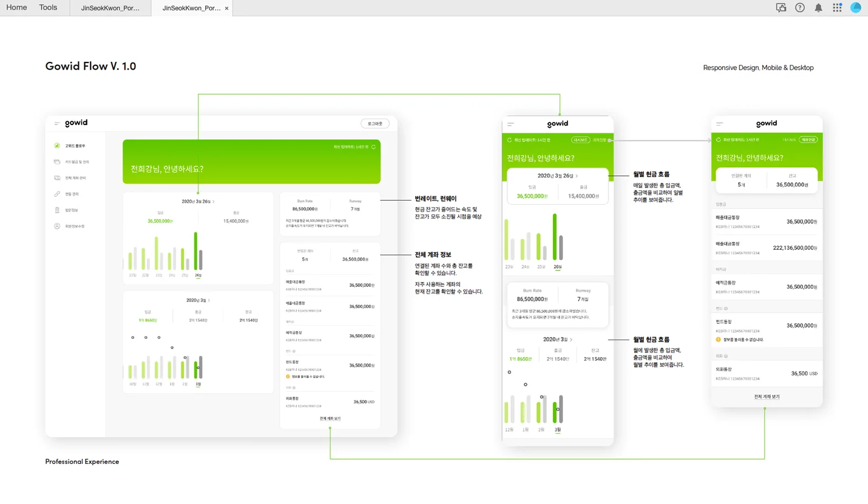Click the orange warning icon in right mobile mockup

(719, 340)
